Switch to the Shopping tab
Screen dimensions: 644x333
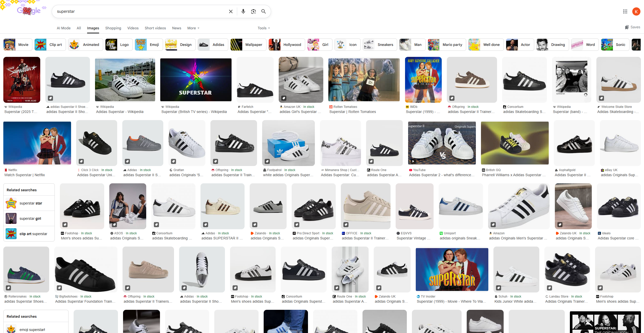pyautogui.click(x=113, y=28)
